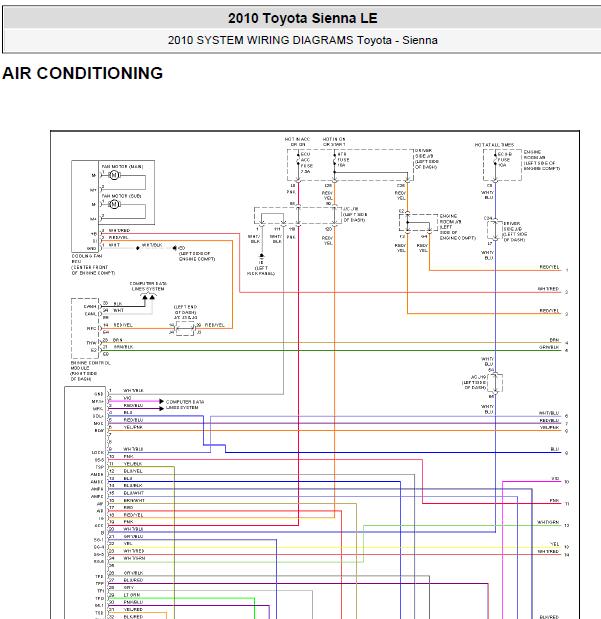Click the "YEL/PNK" wire label at pin 6
The height and width of the screenshot is (619, 601).
tap(133, 427)
